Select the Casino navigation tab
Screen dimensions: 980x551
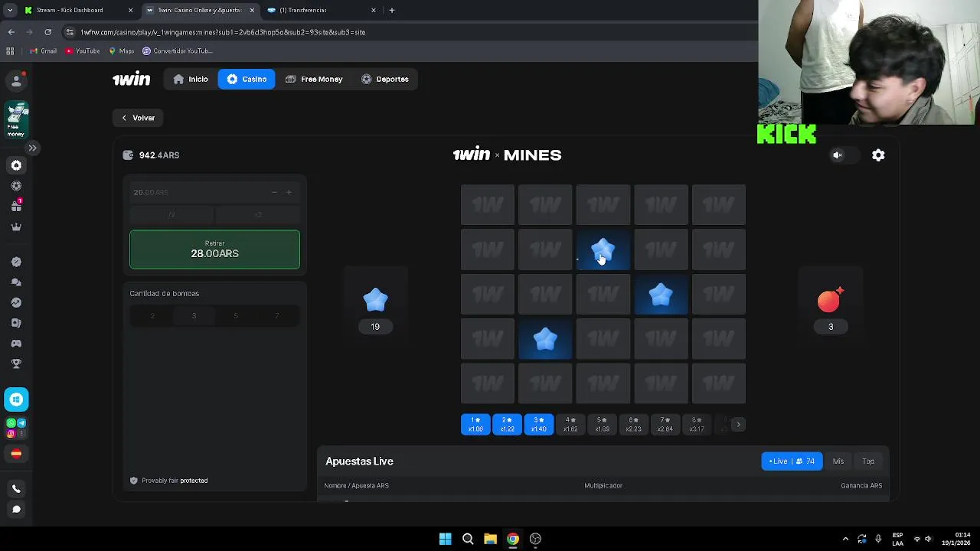click(x=247, y=79)
